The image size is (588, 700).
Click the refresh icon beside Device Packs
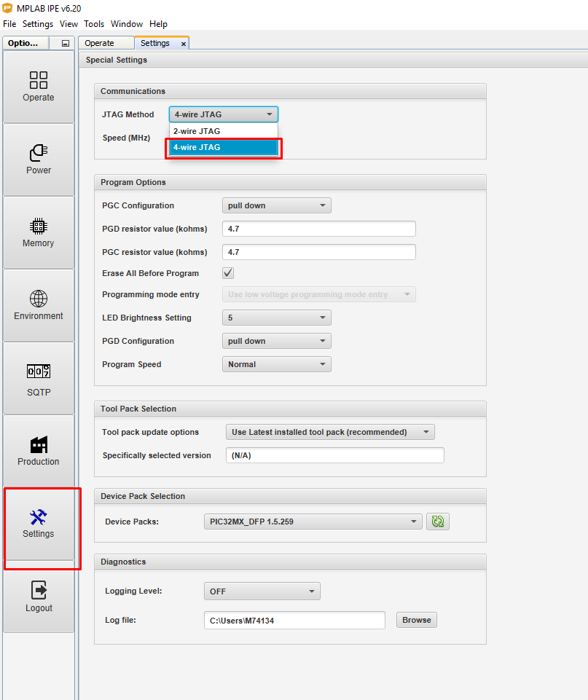tap(437, 521)
